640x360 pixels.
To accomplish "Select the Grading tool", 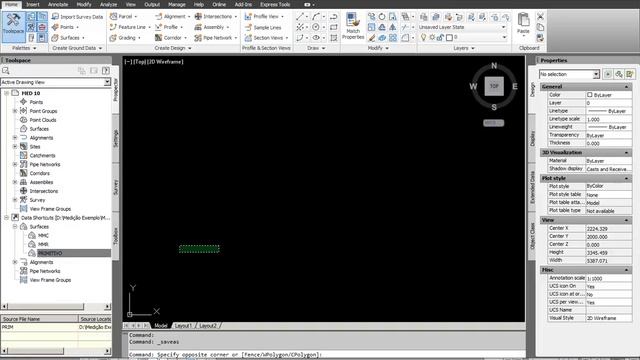I will 125,38.
